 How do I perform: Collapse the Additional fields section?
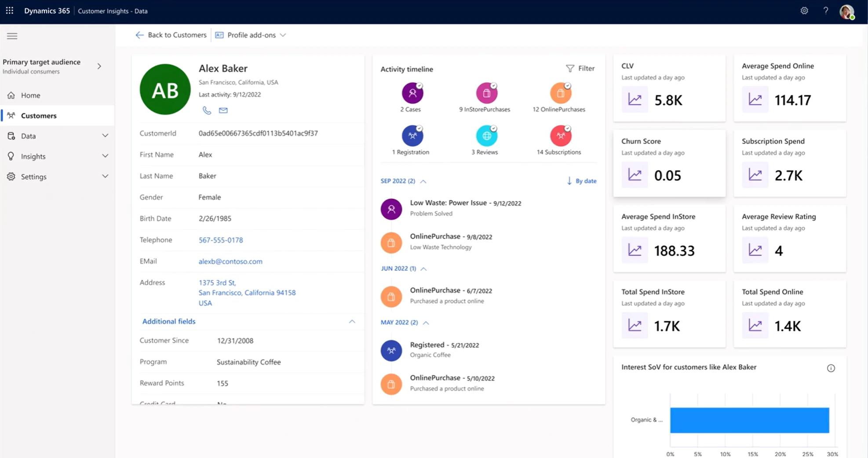(x=352, y=322)
